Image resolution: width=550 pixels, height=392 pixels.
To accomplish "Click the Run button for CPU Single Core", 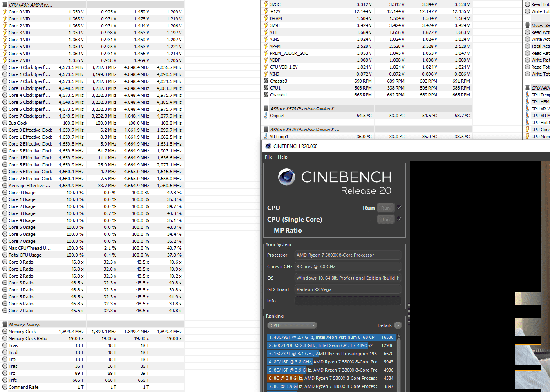I will (x=386, y=220).
